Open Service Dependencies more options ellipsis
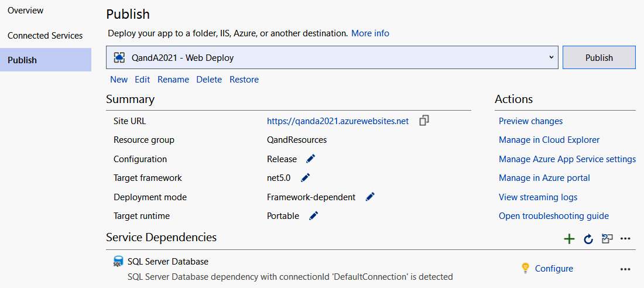 point(625,239)
